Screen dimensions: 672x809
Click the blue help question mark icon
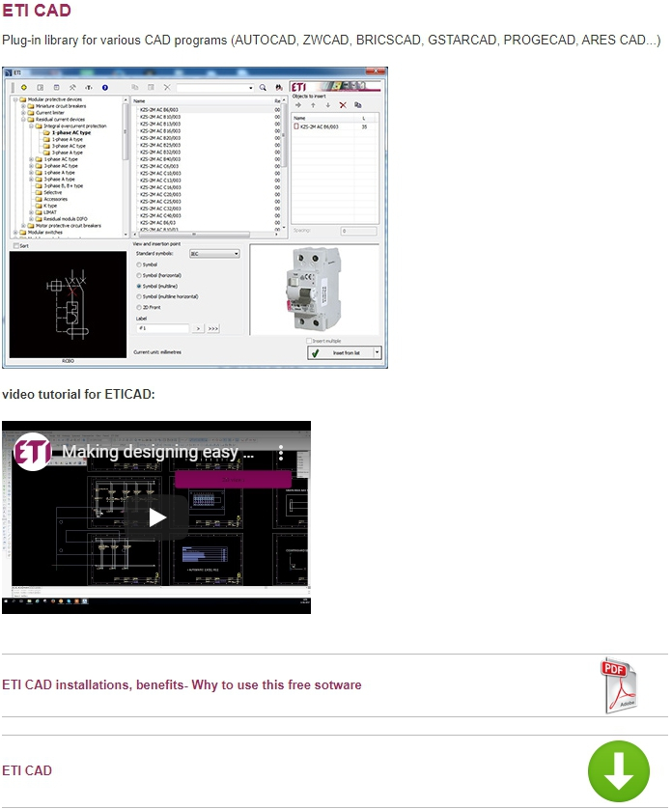[104, 87]
